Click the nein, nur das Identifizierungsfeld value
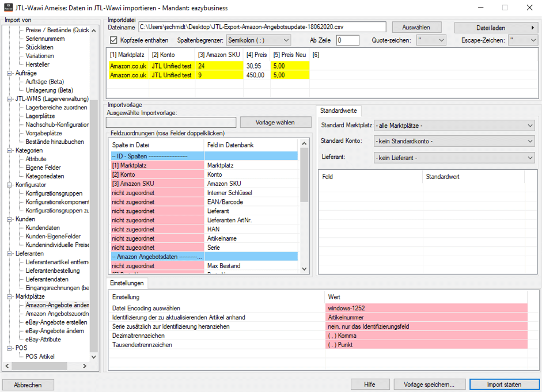Image resolution: width=542 pixels, height=392 pixels. click(426, 326)
